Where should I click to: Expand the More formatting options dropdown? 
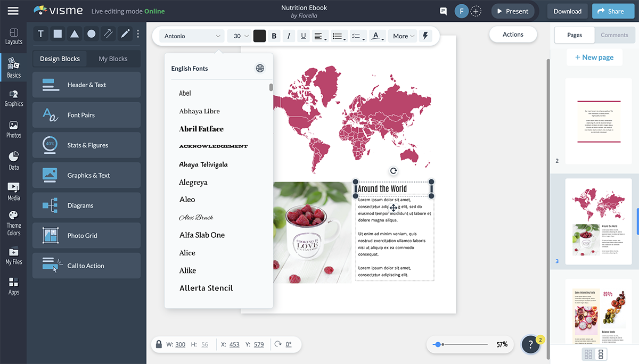[403, 36]
